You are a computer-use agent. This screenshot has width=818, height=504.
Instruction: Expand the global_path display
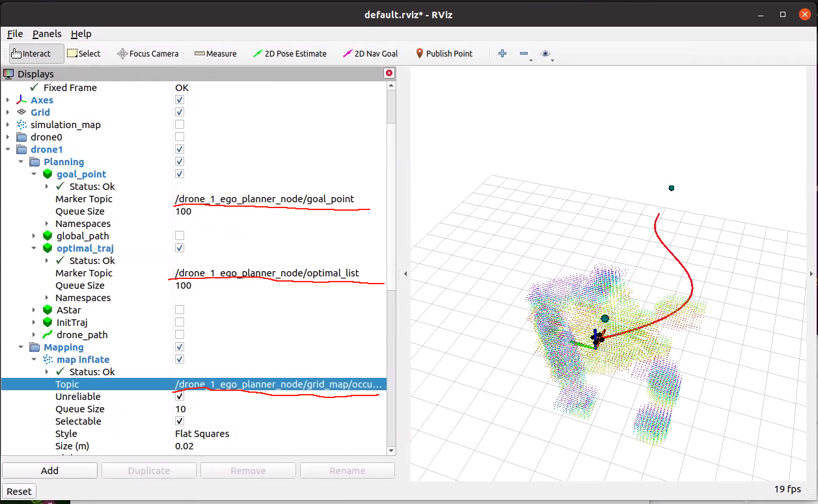tap(34, 236)
